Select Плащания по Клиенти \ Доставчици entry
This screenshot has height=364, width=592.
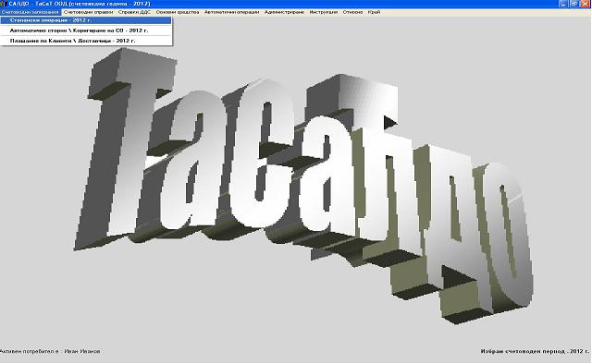(x=86, y=41)
